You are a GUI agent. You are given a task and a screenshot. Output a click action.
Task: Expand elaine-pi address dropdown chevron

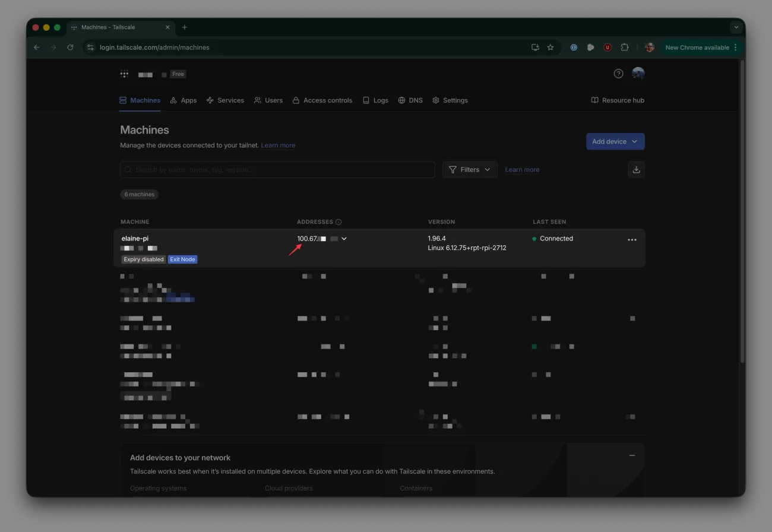point(344,239)
